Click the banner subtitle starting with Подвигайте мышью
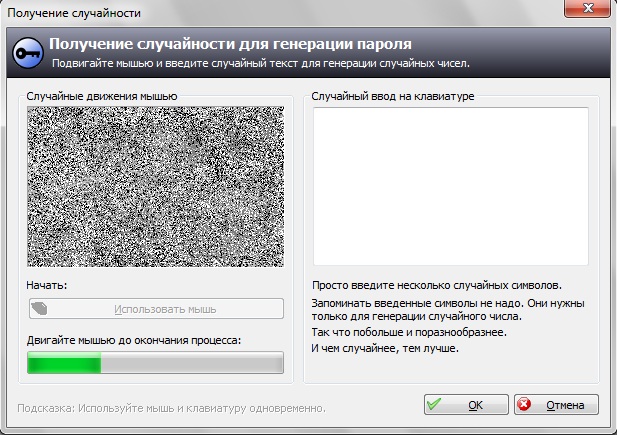This screenshot has height=435, width=617. (260, 63)
